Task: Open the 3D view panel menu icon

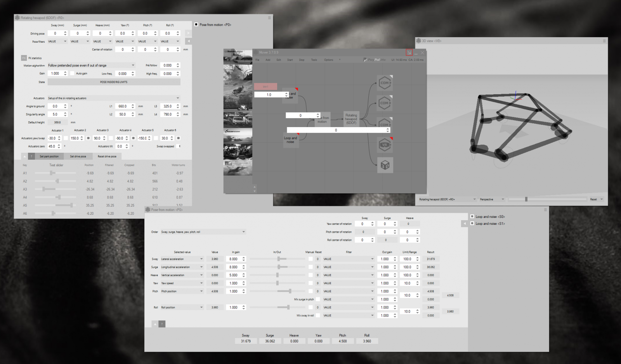Action: [x=604, y=41]
